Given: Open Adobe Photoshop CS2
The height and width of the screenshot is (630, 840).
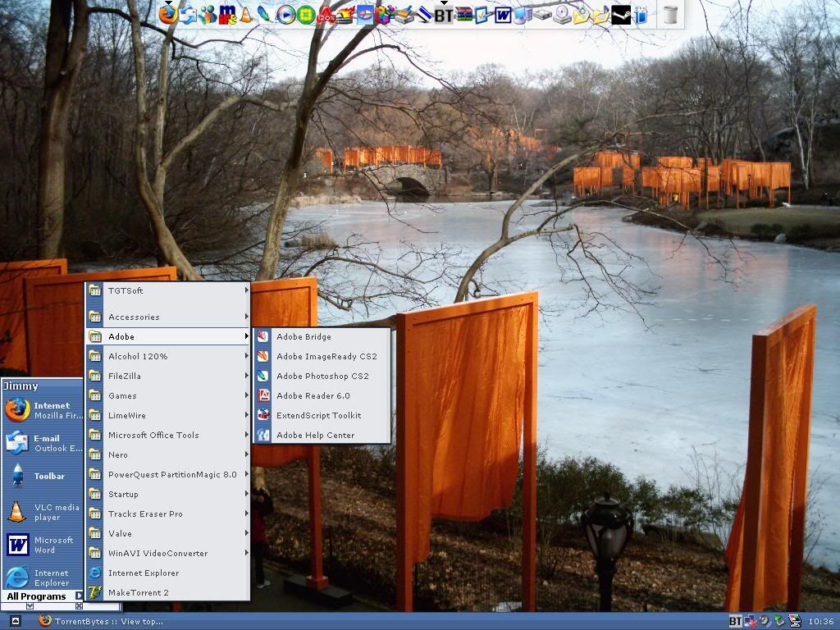Looking at the screenshot, I should coord(322,376).
